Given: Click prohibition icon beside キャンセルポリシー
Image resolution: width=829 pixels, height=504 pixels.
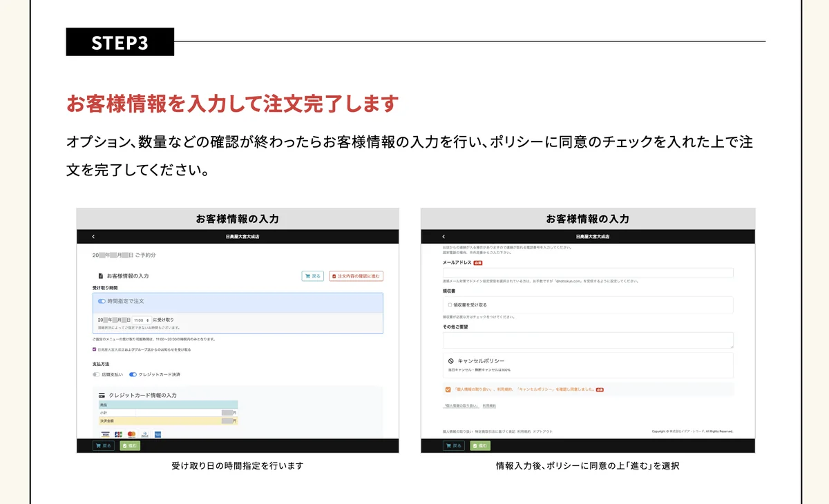Looking at the screenshot, I should 450,361.
